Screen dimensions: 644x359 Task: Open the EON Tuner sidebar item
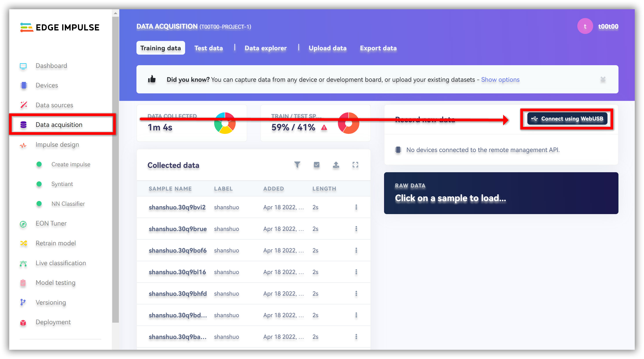click(x=51, y=223)
